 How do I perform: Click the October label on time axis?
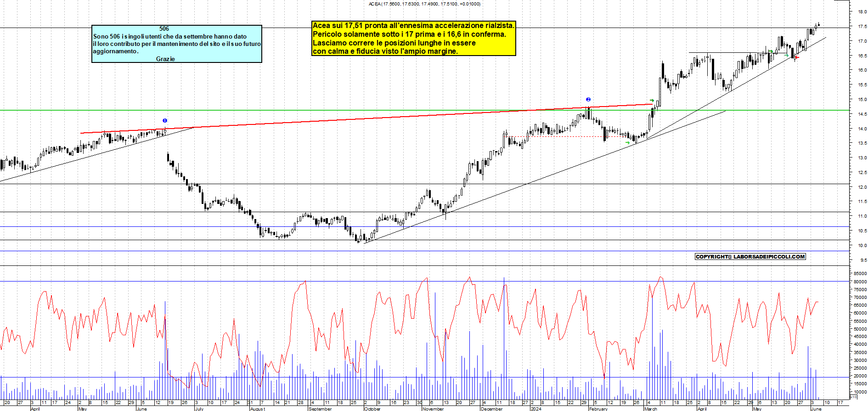[372, 409]
